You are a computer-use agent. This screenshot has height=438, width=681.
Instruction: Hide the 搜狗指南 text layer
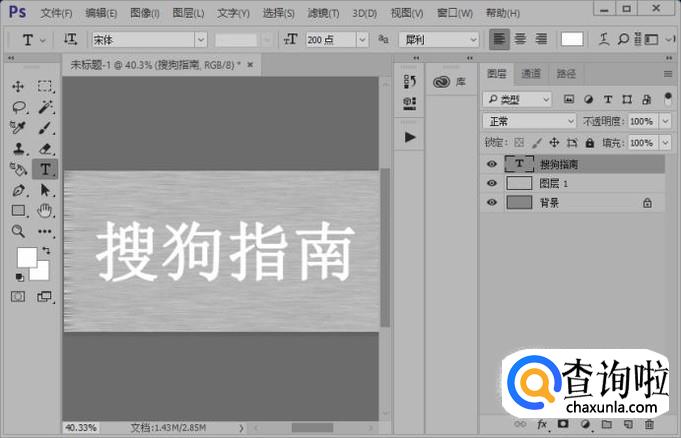click(491, 164)
